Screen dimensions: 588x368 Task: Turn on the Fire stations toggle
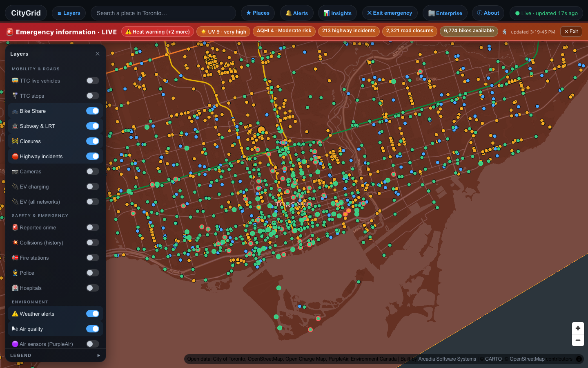93,258
